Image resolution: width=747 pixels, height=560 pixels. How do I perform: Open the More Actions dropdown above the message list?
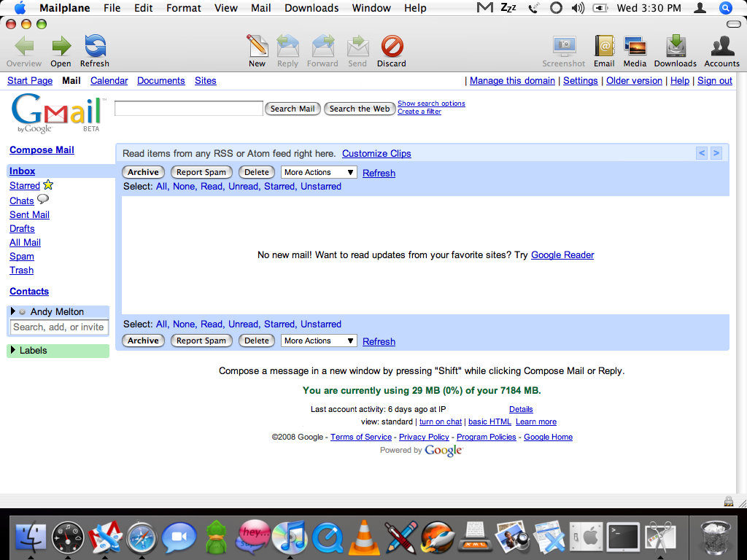pyautogui.click(x=319, y=172)
